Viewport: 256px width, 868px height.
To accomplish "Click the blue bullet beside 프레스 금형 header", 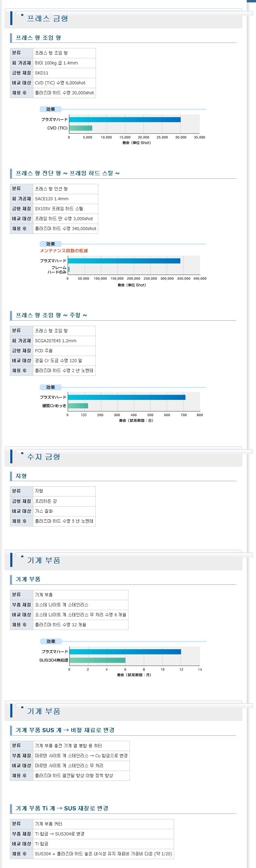I will click(x=22, y=15).
